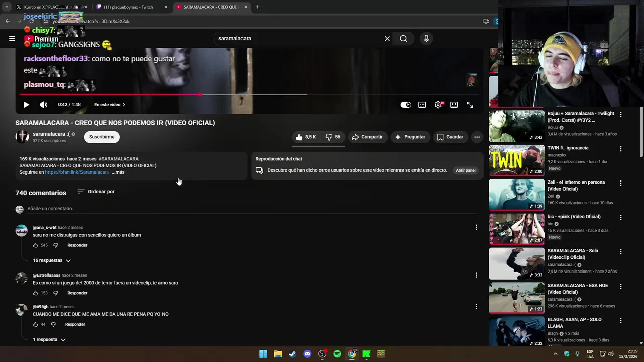Open options for 'bic - +pink' video
Image resolution: width=644 pixels, height=362 pixels.
621,217
